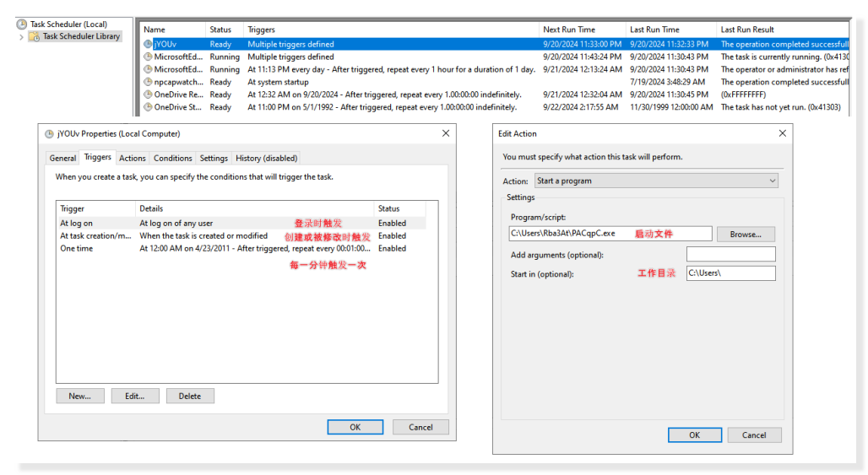Click the Task Scheduler Library folder icon
The width and height of the screenshot is (868, 475).
pos(35,36)
